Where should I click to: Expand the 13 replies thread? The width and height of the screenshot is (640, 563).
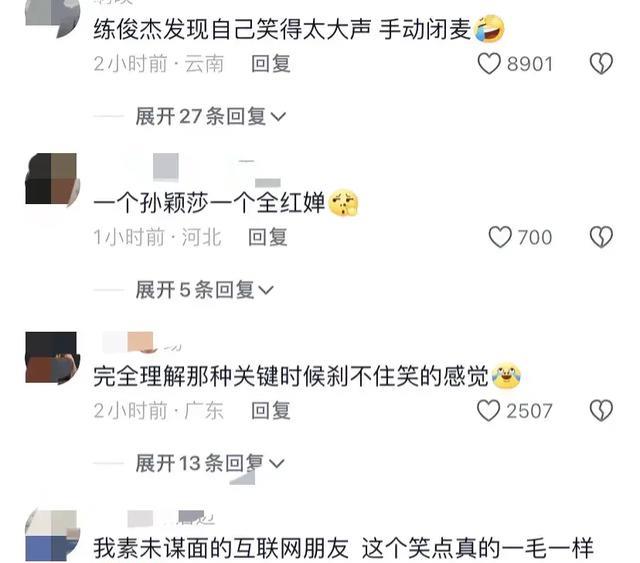[210, 464]
